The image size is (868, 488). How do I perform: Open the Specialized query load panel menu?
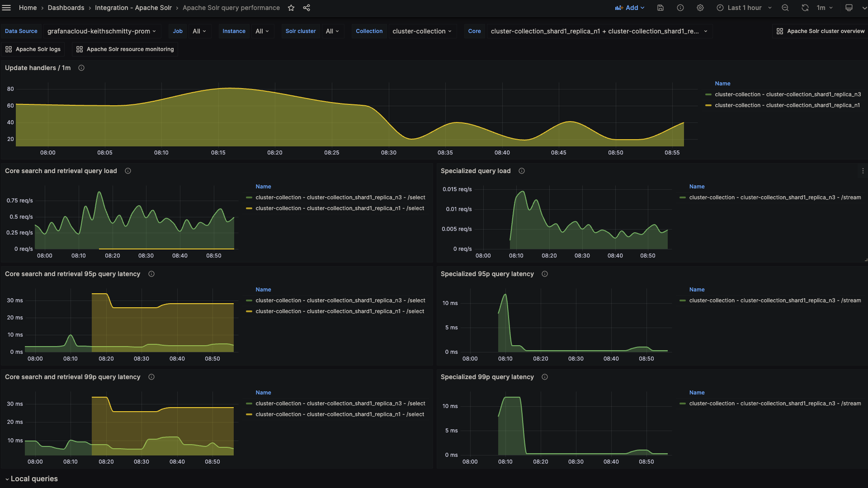pos(863,171)
